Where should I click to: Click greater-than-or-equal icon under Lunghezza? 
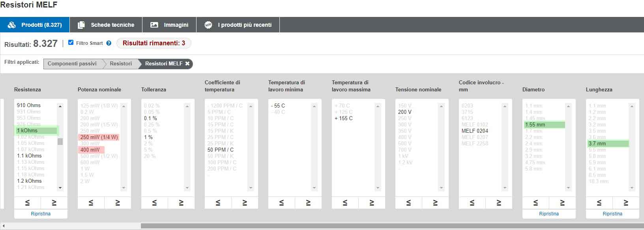tap(626, 202)
